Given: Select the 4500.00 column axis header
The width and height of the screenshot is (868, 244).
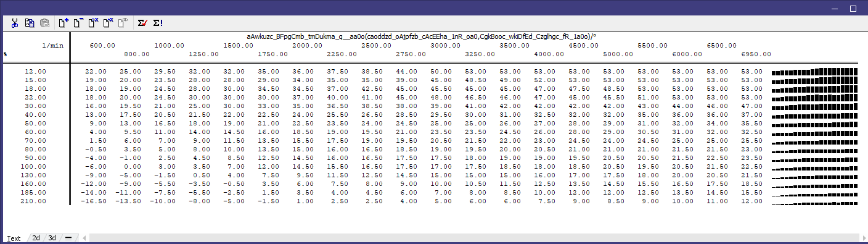Looking at the screenshot, I should pos(583,46).
